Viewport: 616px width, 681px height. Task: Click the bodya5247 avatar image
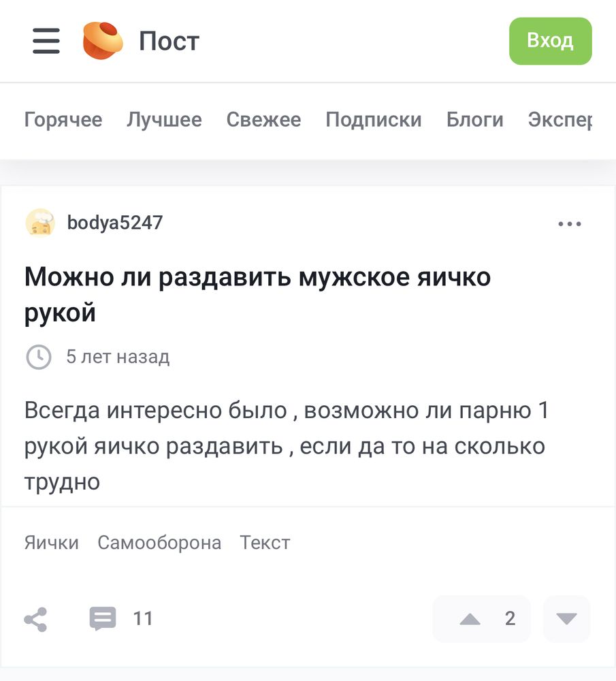[x=40, y=223]
